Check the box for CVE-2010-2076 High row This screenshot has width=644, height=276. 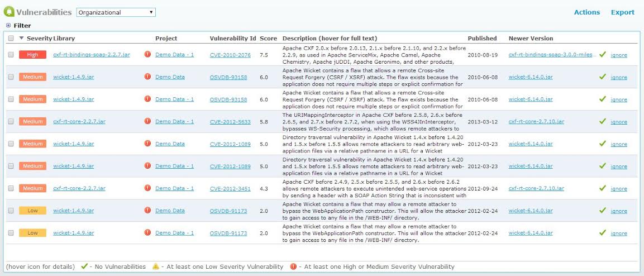[x=11, y=55]
